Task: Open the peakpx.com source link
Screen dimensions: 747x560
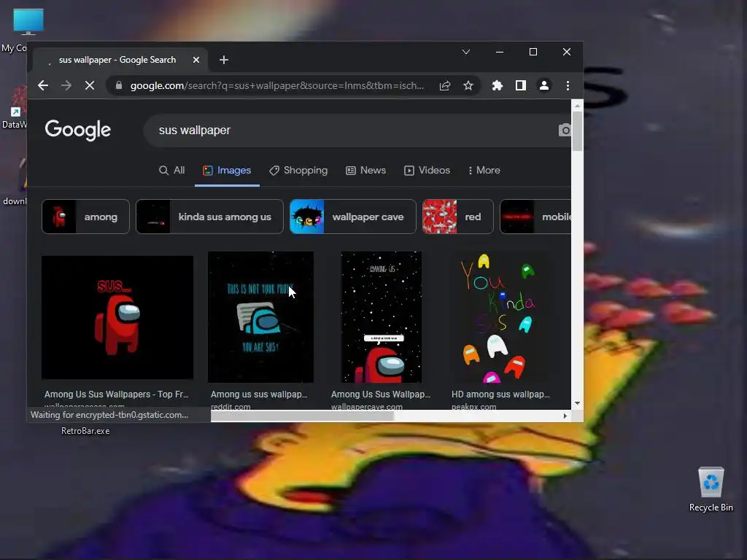Action: pos(474,407)
